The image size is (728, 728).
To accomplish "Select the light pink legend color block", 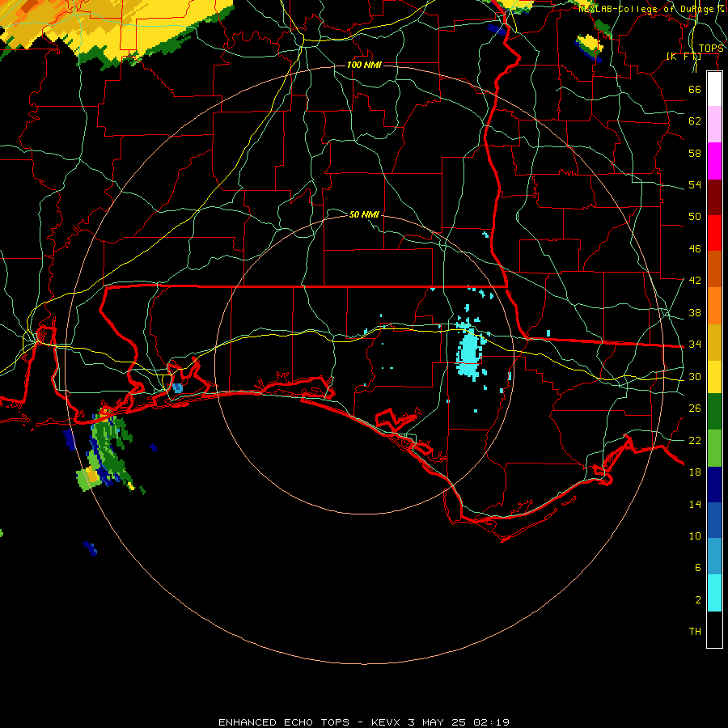I will 714,125.
